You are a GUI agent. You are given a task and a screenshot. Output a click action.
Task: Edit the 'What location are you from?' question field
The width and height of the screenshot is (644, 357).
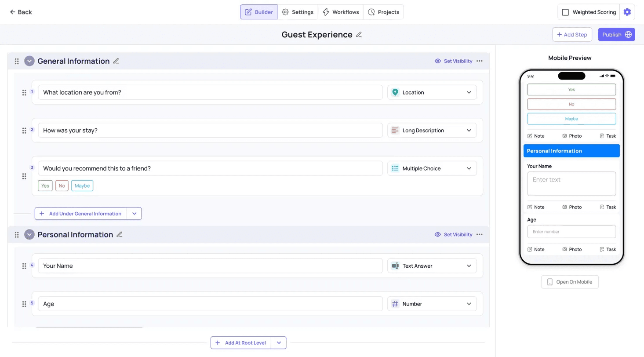coord(210,92)
